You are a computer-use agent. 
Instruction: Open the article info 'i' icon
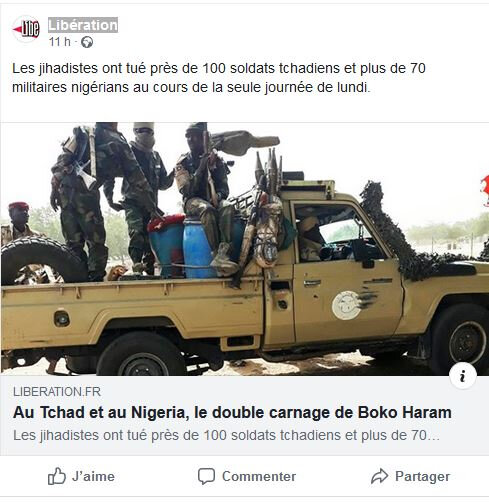[462, 376]
